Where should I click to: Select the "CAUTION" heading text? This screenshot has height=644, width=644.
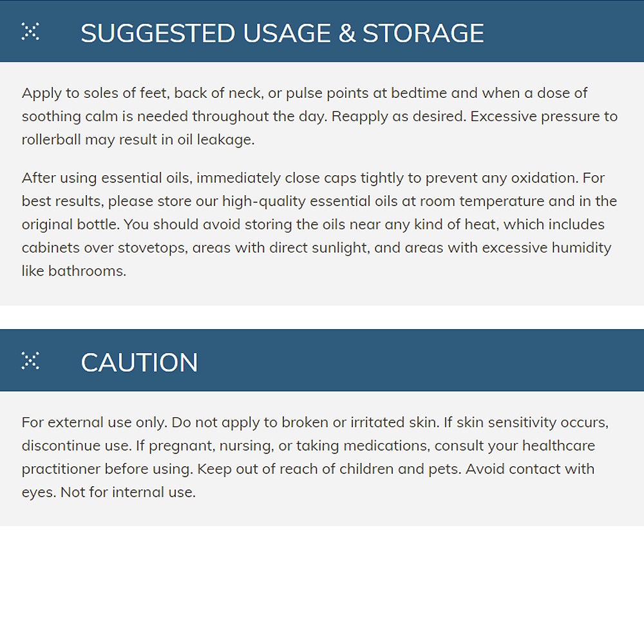[139, 363]
